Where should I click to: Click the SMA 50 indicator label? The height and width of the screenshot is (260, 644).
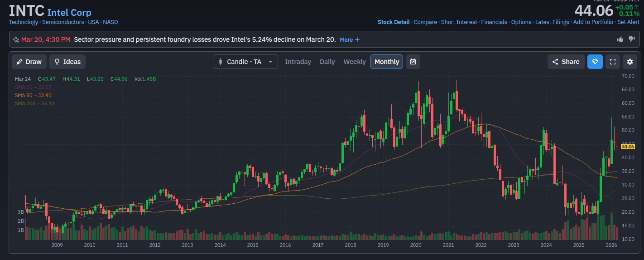33,95
